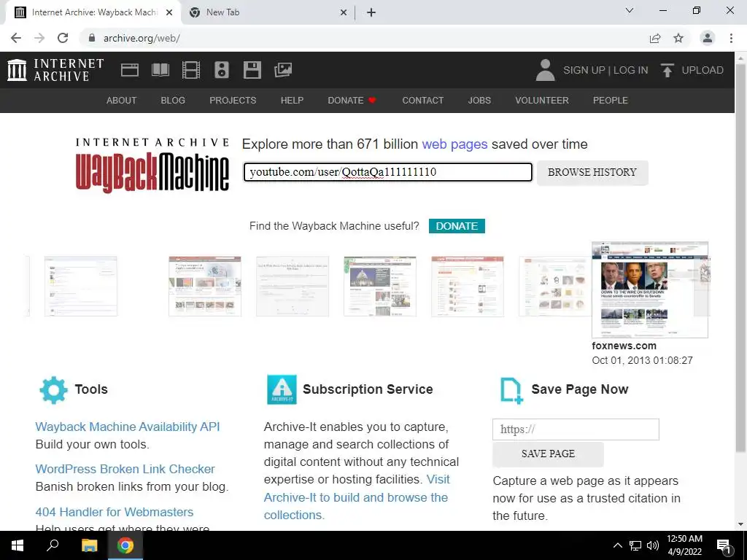This screenshot has width=747, height=560.
Task: Click the browser forward arrow
Action: coord(39,38)
